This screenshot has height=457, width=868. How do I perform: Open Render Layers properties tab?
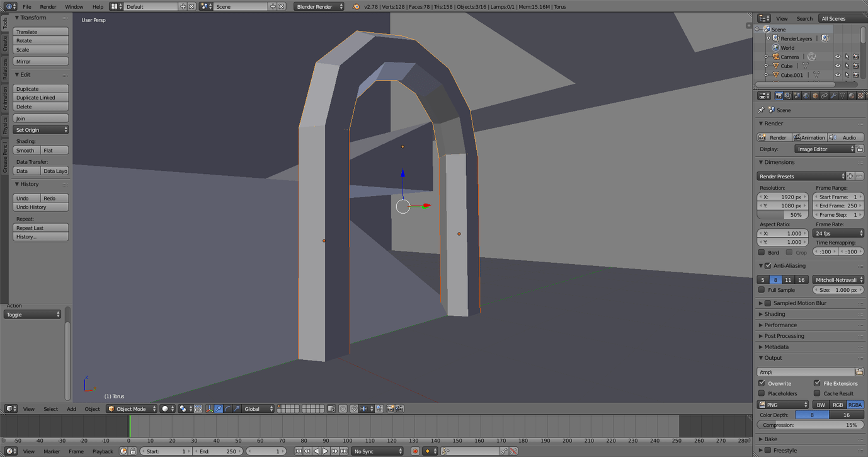point(788,95)
